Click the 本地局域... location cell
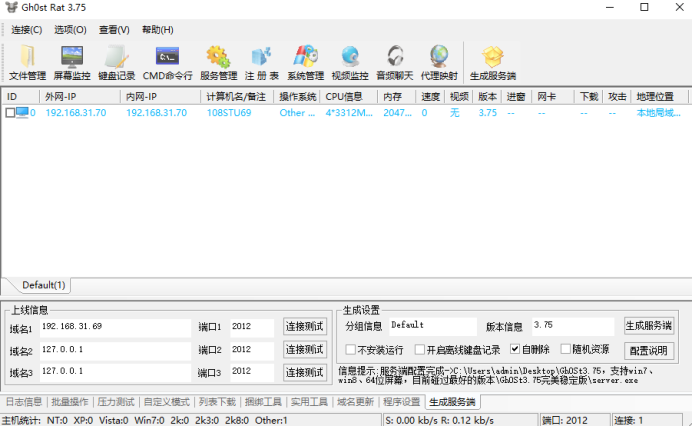Viewport: 693px width, 426px height. point(659,113)
